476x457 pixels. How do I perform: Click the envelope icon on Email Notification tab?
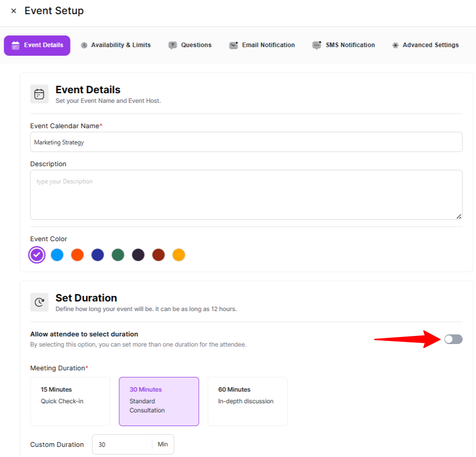coord(233,45)
